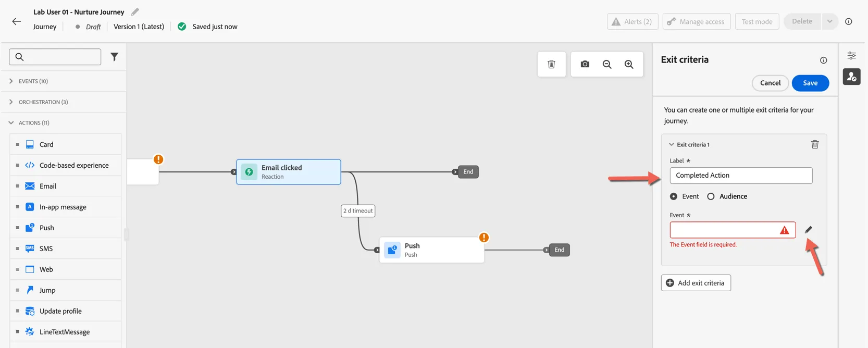Select the Push node on canvas

pos(432,250)
